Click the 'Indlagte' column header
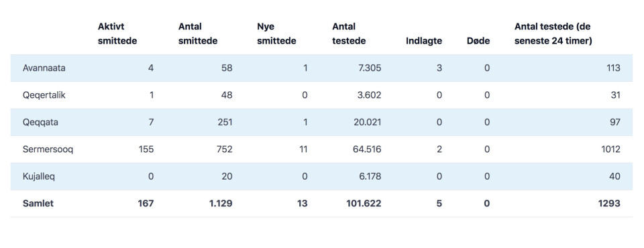Image resolution: width=644 pixels, height=248 pixels. point(424,41)
